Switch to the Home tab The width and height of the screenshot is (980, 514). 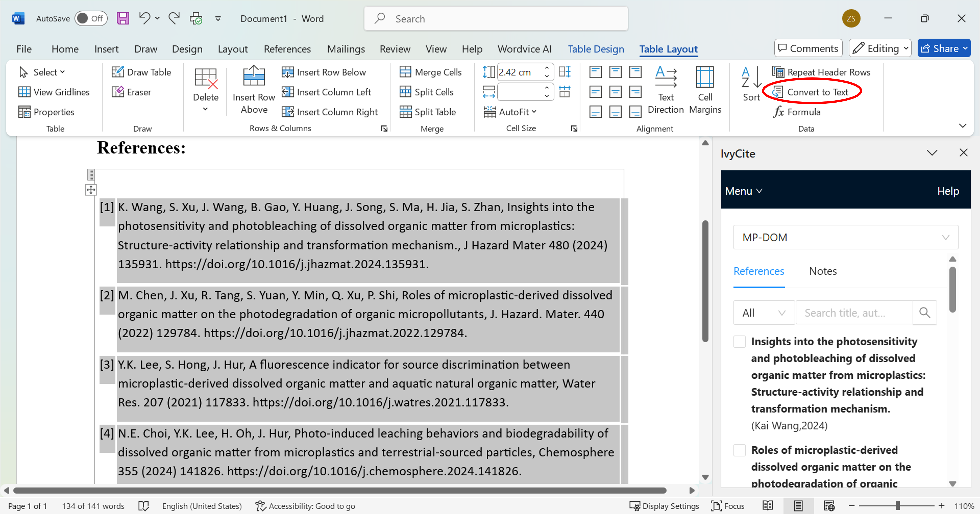[x=65, y=49]
